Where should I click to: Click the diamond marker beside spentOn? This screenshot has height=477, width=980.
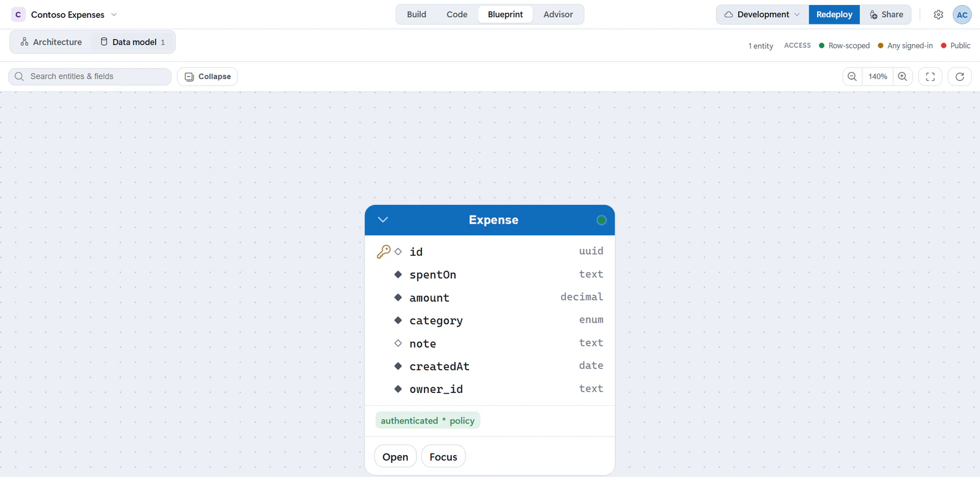(x=398, y=275)
